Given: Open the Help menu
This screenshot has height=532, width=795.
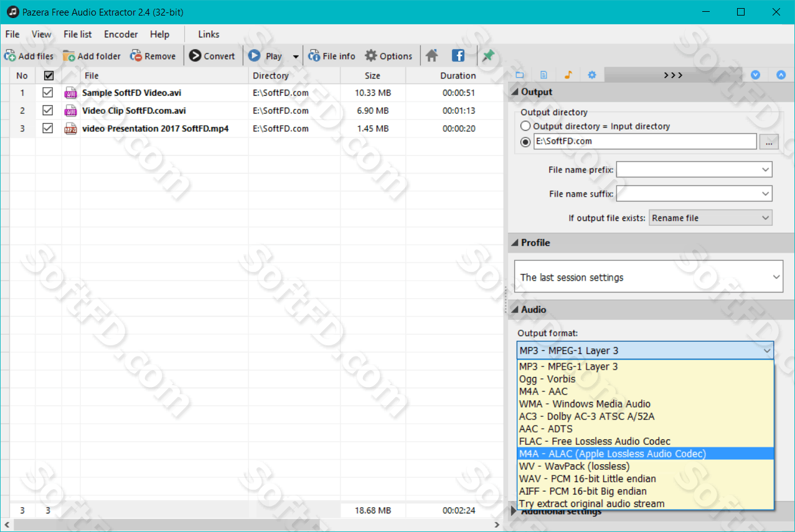Looking at the screenshot, I should tap(159, 34).
